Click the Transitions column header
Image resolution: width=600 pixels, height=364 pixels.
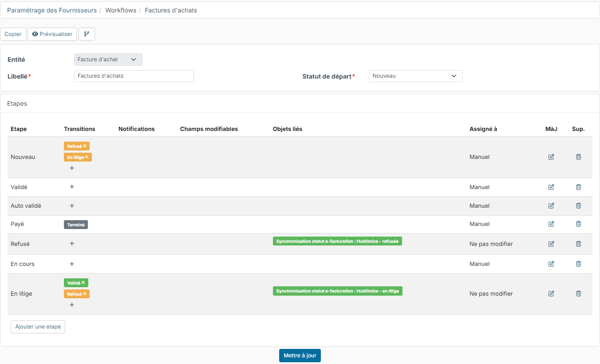pyautogui.click(x=79, y=129)
